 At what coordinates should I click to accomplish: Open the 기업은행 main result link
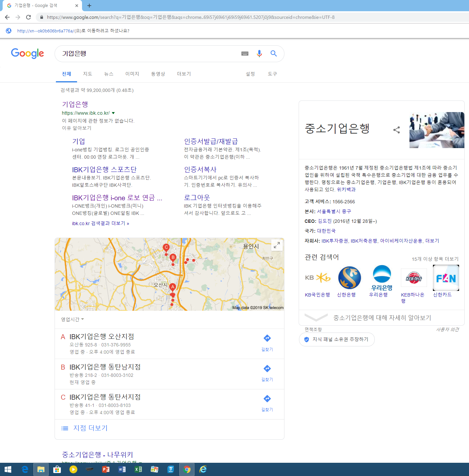[x=75, y=104]
